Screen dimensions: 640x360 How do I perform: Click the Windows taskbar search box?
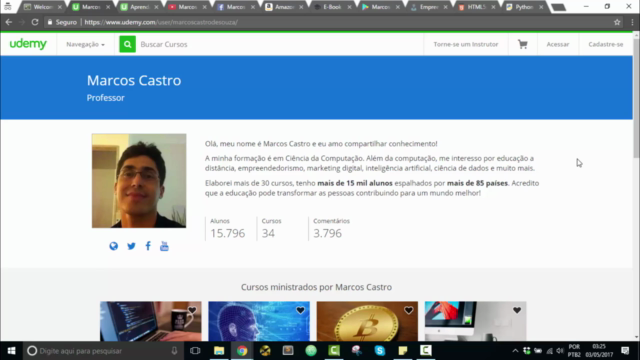(x=103, y=351)
